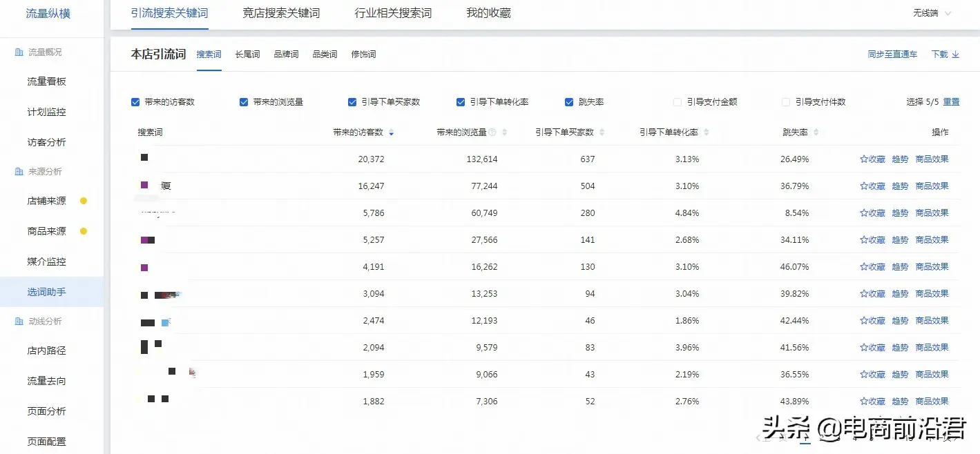Screen dimensions: 980x454
Task: Open 流量看板 in the sidebar
Action: (x=46, y=81)
